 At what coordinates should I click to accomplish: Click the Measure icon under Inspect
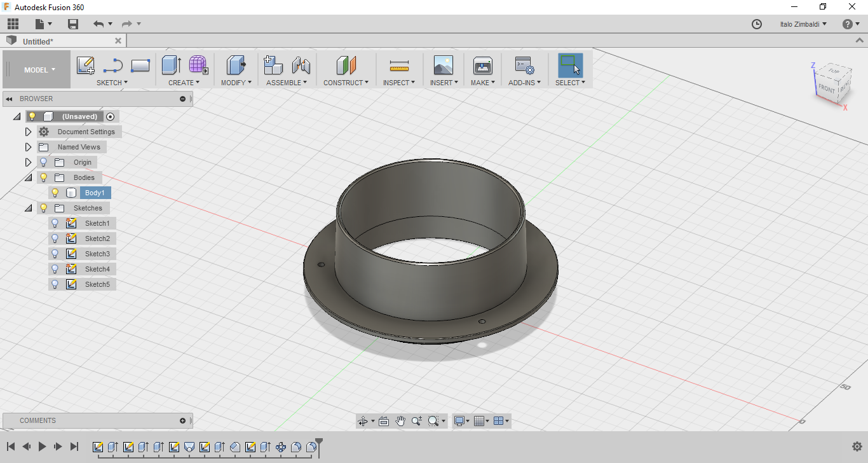[x=399, y=66]
